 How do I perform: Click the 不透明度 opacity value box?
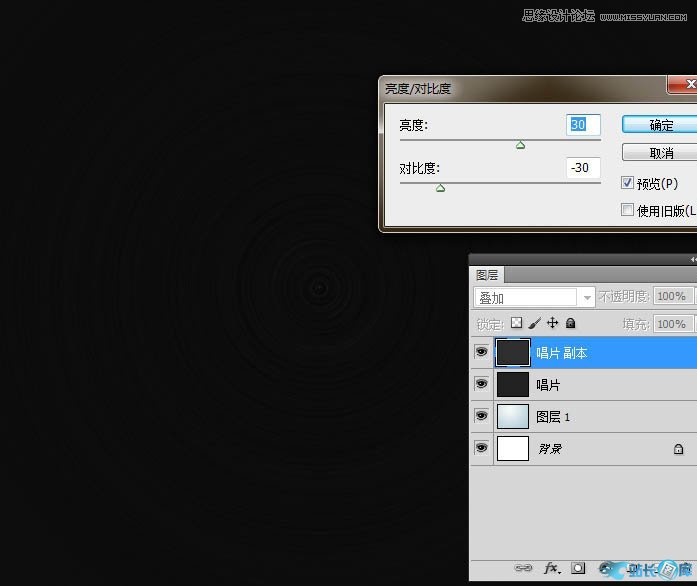[x=671, y=297]
